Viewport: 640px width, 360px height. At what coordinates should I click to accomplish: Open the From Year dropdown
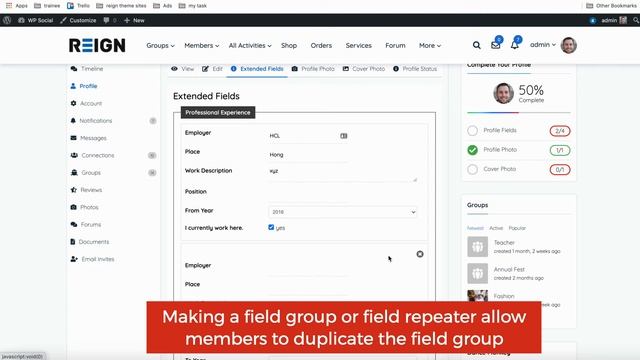(343, 212)
